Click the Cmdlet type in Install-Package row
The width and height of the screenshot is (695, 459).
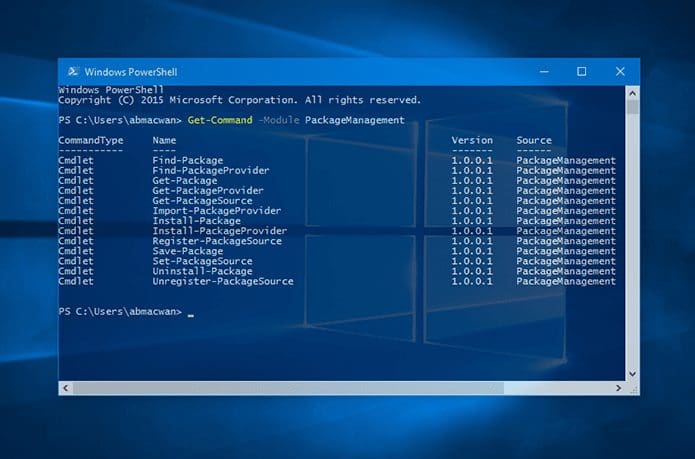tap(76, 221)
